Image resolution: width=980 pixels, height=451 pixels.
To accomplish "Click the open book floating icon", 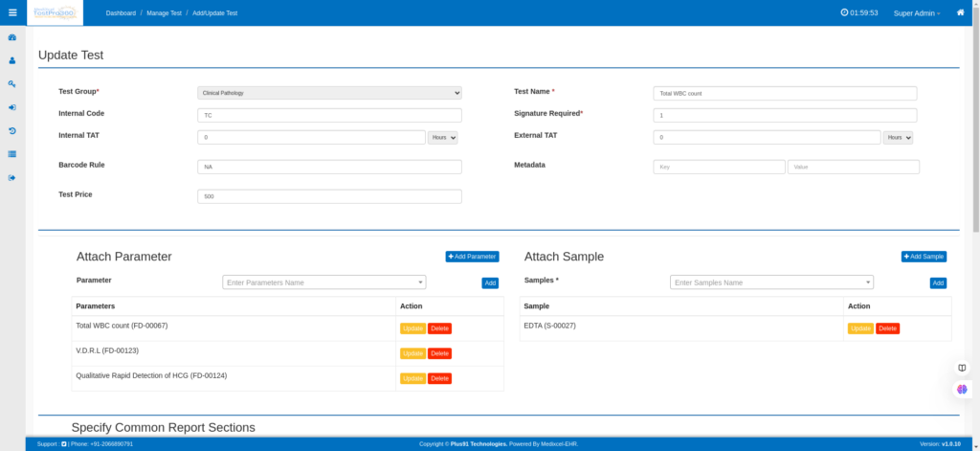I will [962, 368].
